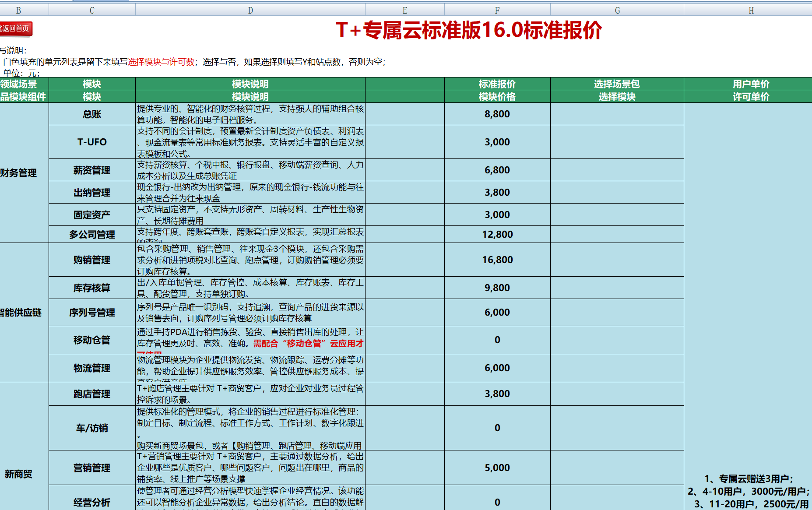812x510 pixels.
Task: Click the 许可单价 header cell
Action: tap(748, 97)
